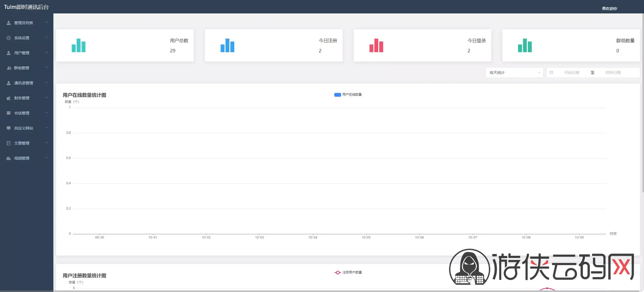Viewport: 644px width, 292px height.
Task: Click the 用户管理 user icon
Action: coord(9,53)
